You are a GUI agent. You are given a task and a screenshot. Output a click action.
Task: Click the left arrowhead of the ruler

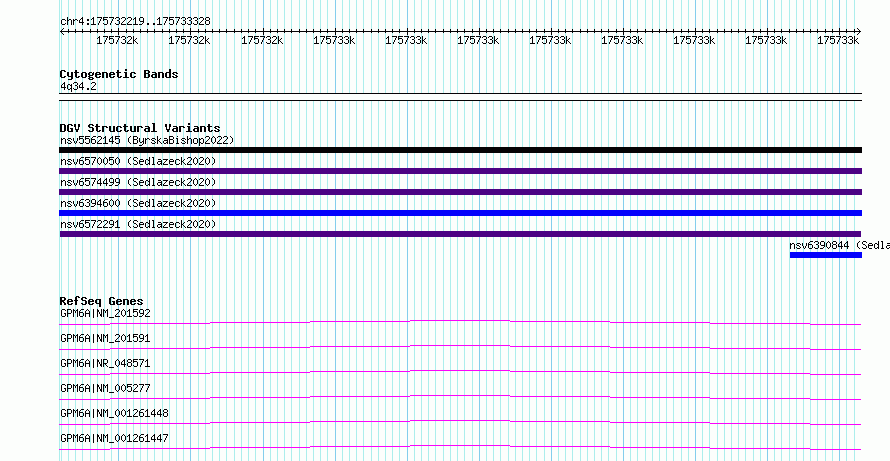62,32
